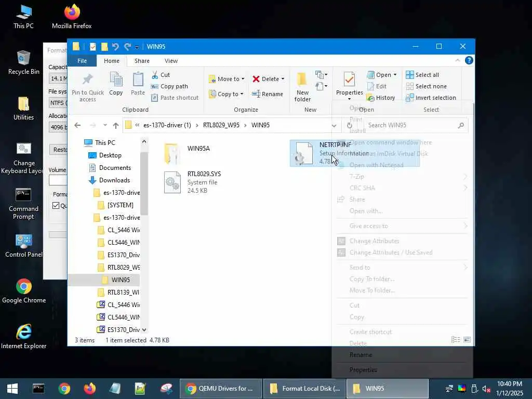532x399 pixels.
Task: Open Customize Quick Access Toolbar dropdown
Action: point(137,47)
